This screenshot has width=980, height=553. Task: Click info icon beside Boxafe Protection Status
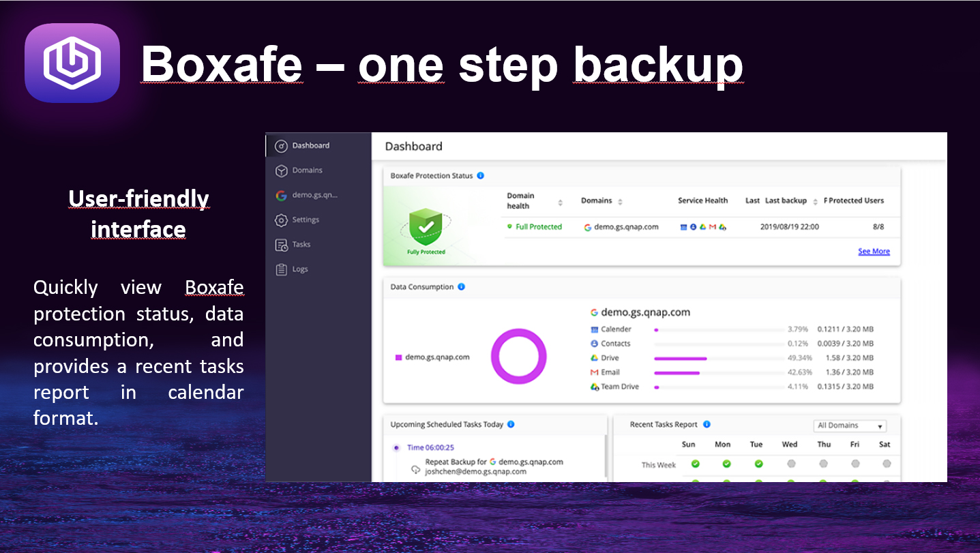(x=480, y=176)
